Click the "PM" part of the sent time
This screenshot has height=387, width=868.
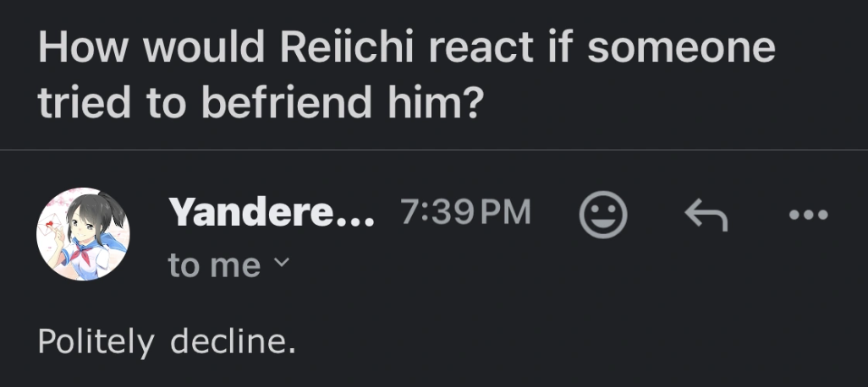click(x=504, y=212)
